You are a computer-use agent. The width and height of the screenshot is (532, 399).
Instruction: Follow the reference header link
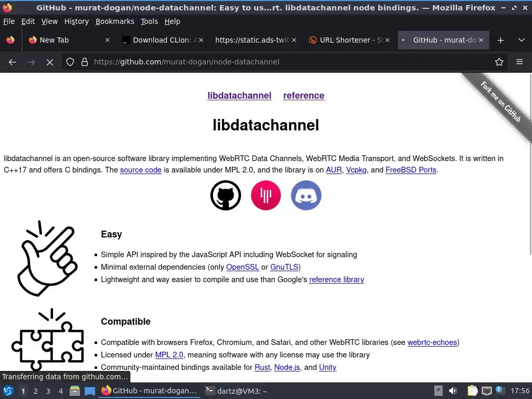click(303, 96)
